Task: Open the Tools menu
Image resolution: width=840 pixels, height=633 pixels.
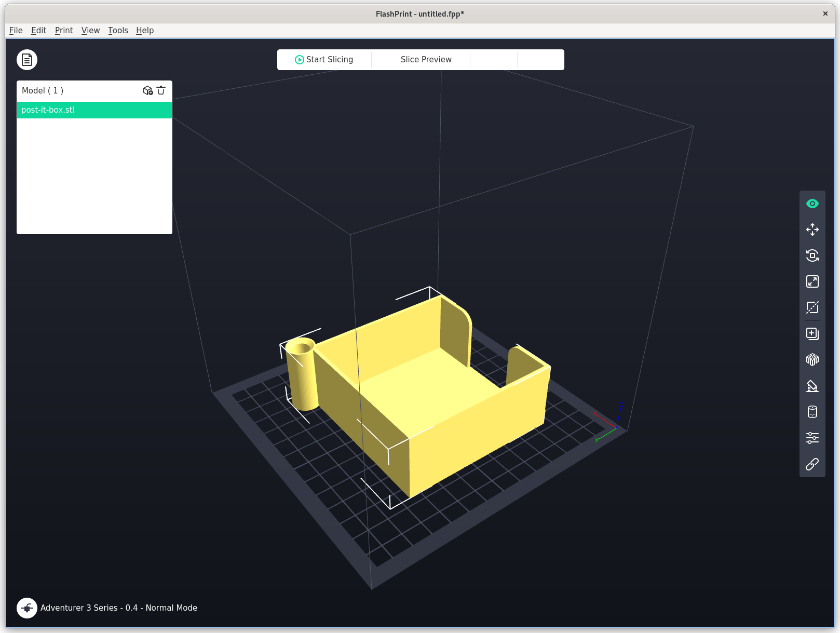Action: tap(117, 30)
